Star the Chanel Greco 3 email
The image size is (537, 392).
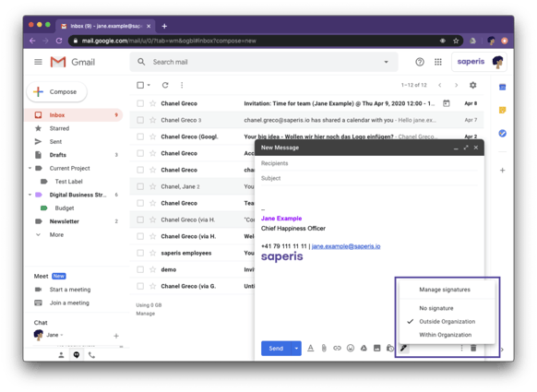(x=153, y=120)
